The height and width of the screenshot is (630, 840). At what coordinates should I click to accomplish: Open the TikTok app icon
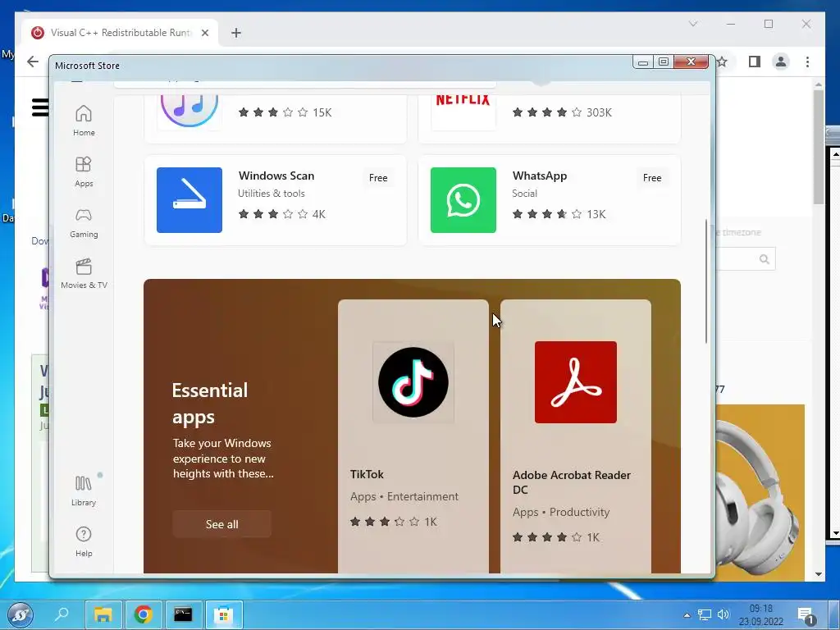click(413, 382)
